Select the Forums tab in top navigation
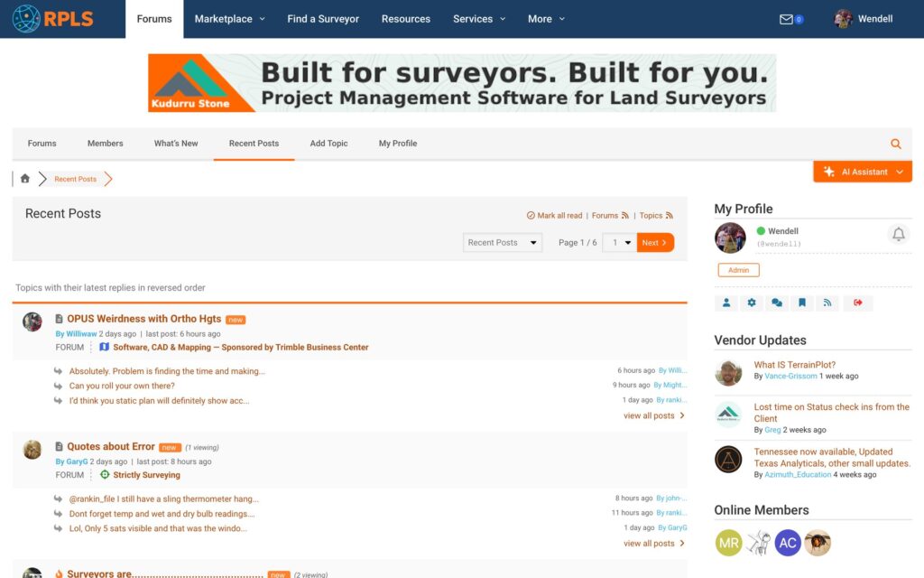Image resolution: width=924 pixels, height=578 pixels. pos(154,19)
